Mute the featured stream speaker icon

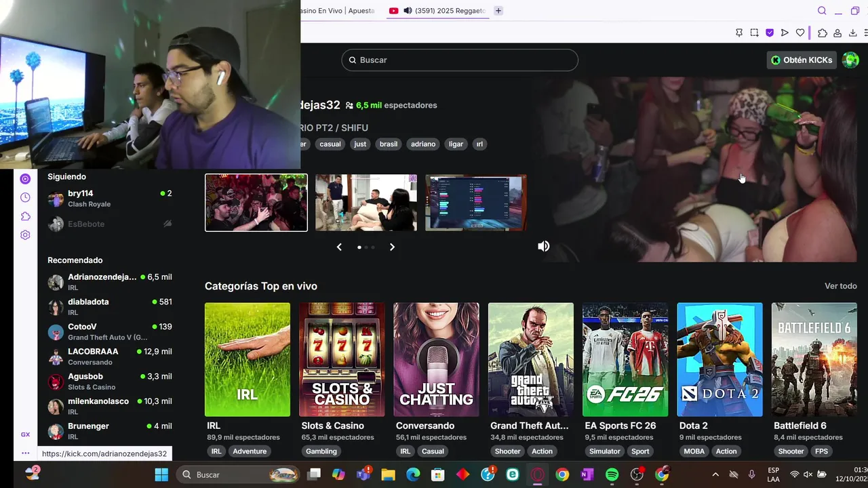[x=544, y=246]
